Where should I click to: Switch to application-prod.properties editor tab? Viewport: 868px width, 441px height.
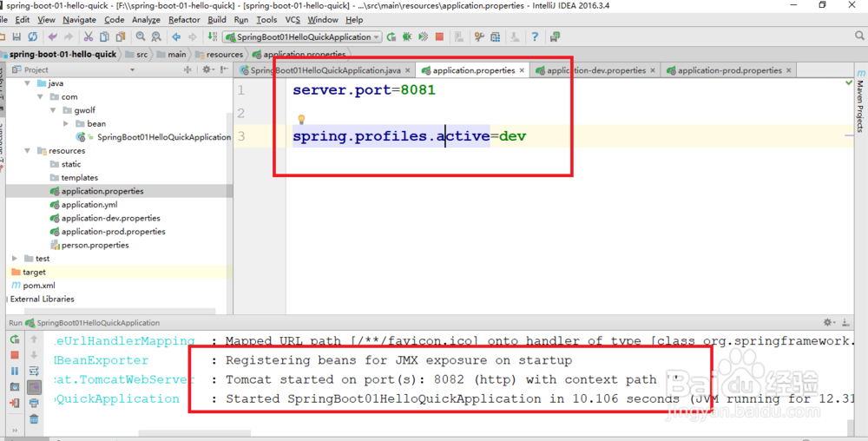coord(730,70)
